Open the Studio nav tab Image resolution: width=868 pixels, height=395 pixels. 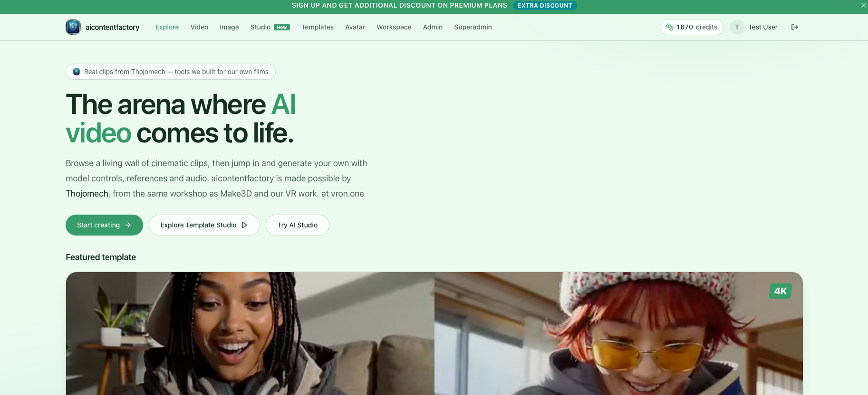pos(270,27)
